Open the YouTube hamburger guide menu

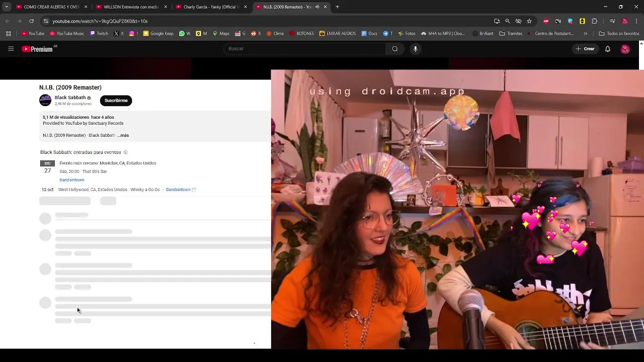(11, 49)
